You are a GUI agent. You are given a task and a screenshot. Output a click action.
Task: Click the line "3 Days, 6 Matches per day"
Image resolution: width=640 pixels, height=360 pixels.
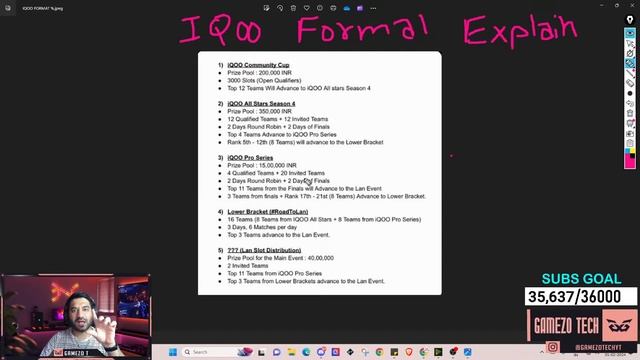(x=262, y=227)
